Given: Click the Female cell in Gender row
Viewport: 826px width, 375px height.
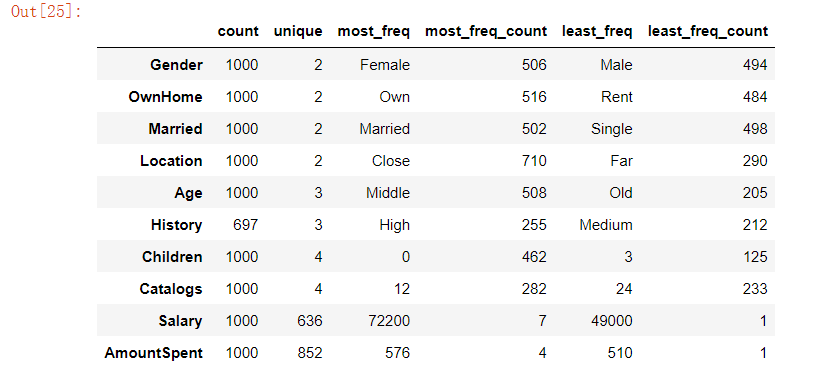Looking at the screenshot, I should tap(385, 65).
